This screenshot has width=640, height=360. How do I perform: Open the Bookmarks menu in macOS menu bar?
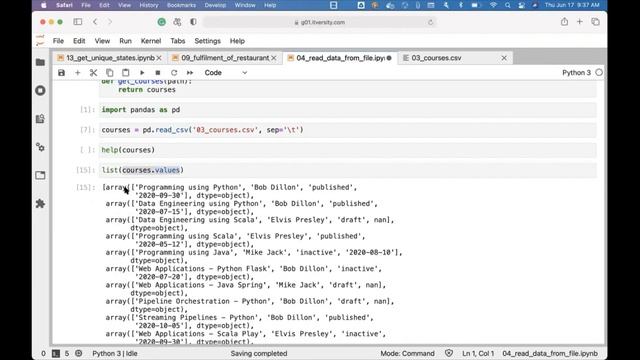[181, 5]
